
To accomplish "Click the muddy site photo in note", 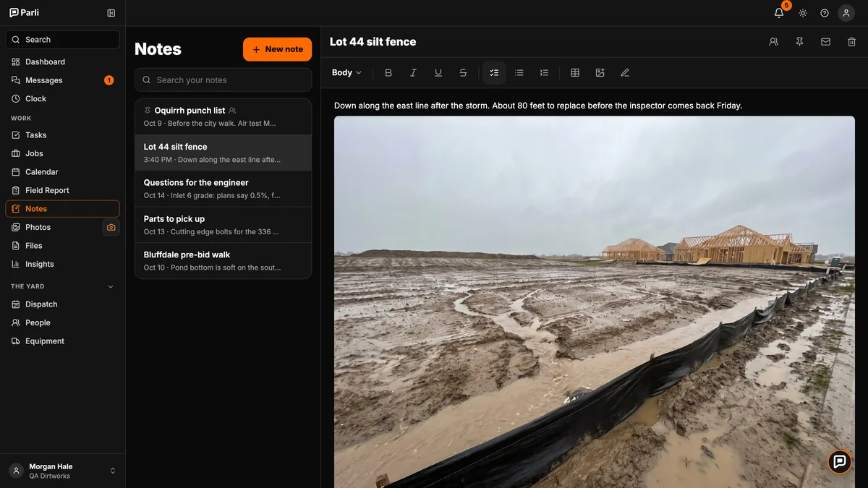I will pyautogui.click(x=595, y=302).
